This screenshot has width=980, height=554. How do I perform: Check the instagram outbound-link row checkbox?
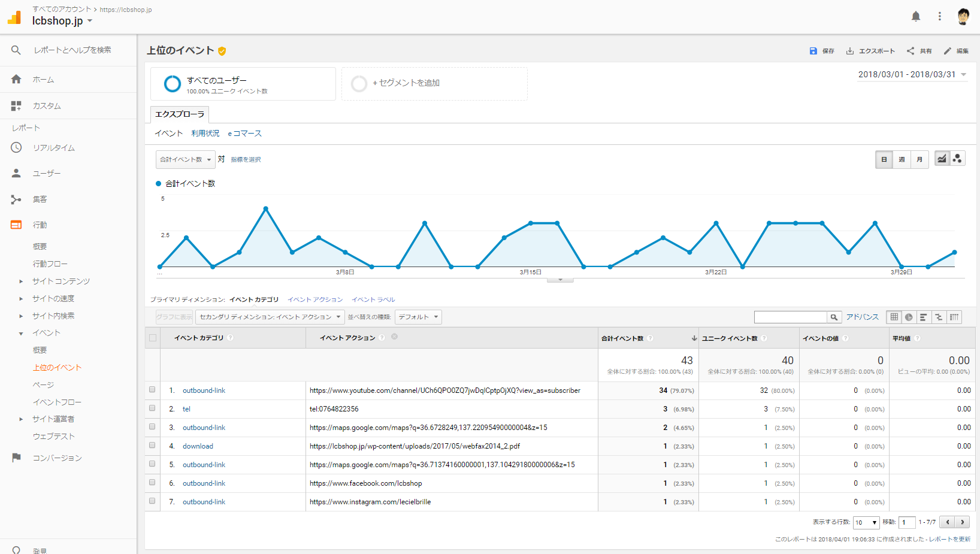[x=152, y=501]
